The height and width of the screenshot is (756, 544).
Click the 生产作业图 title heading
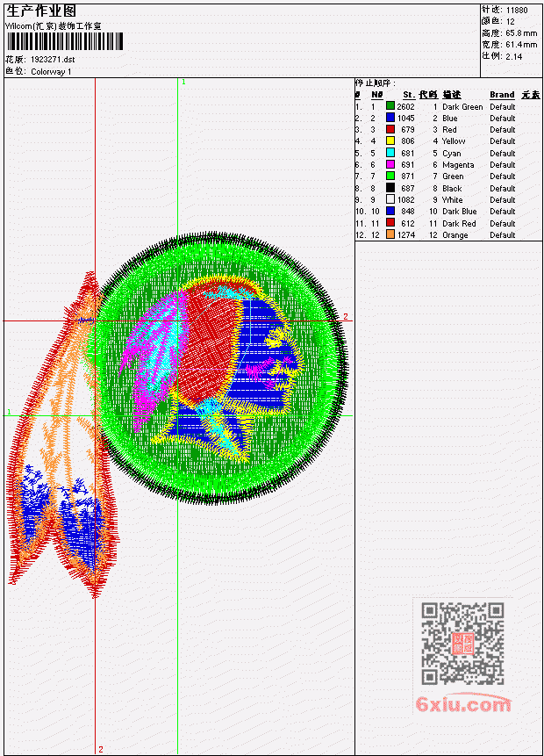(x=41, y=11)
